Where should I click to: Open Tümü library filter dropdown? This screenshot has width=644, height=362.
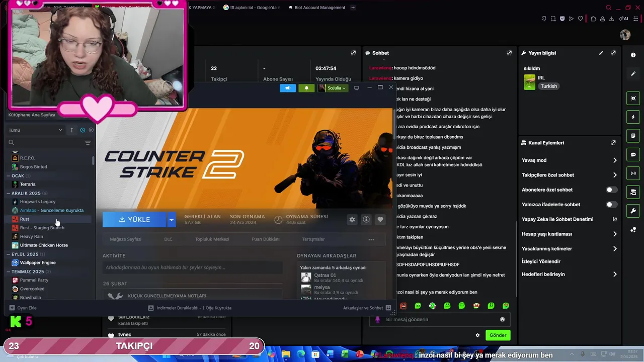(x=35, y=130)
